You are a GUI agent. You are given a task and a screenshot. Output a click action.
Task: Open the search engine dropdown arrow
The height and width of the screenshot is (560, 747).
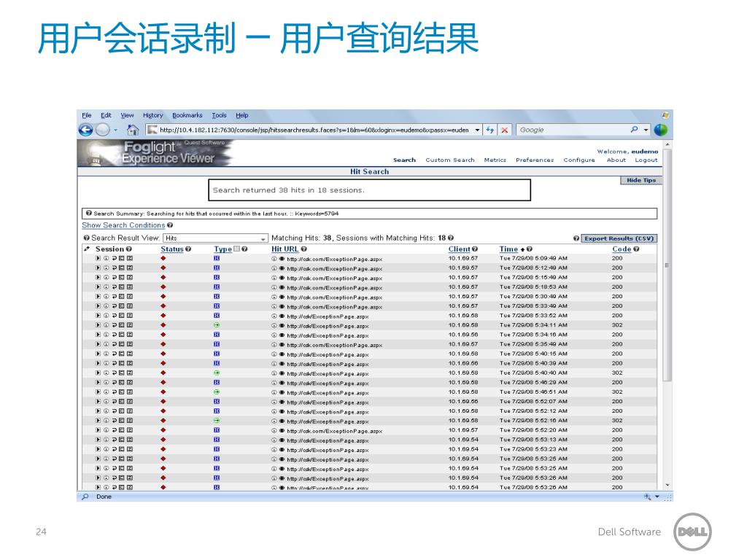[x=646, y=130]
